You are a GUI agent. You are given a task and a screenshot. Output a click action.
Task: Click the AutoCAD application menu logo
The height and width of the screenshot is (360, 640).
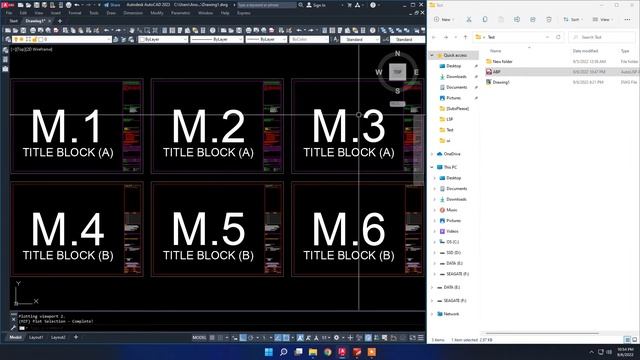pos(7,5)
